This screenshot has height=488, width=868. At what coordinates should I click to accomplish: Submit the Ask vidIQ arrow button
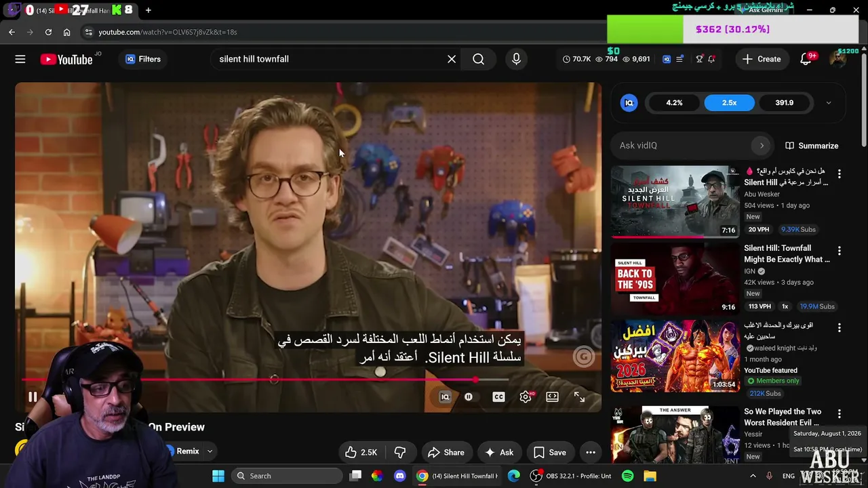point(762,146)
